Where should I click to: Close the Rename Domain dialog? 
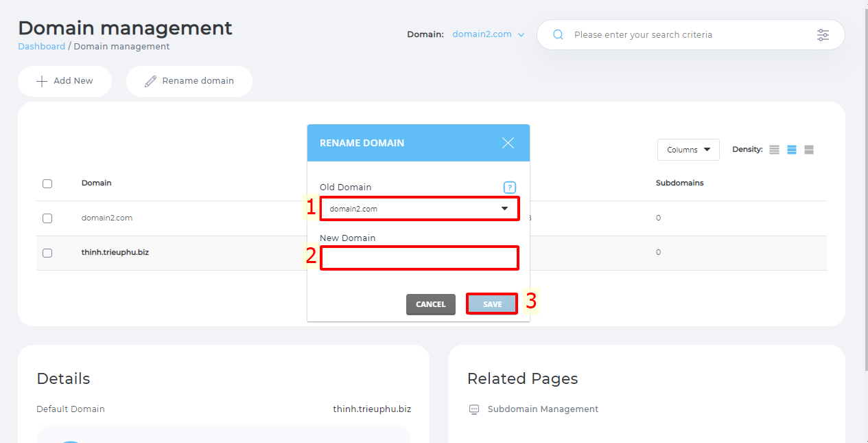[508, 143]
